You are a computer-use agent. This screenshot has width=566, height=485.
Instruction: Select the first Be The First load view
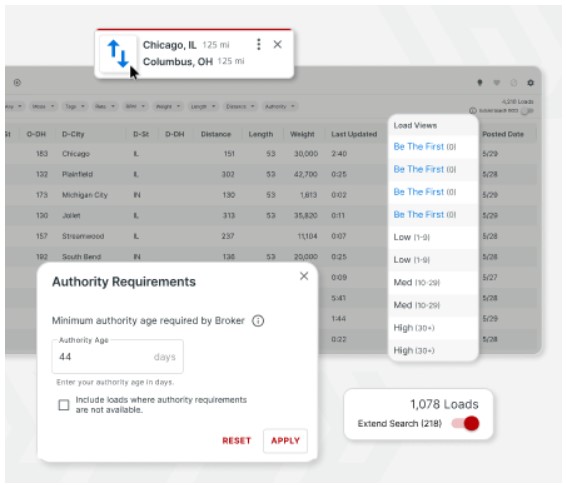pos(425,147)
